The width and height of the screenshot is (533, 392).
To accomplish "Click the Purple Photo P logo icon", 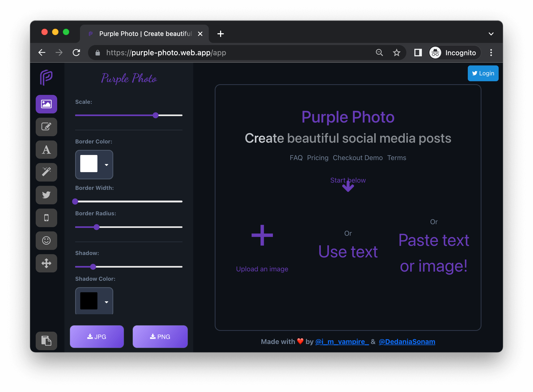I will pos(46,77).
